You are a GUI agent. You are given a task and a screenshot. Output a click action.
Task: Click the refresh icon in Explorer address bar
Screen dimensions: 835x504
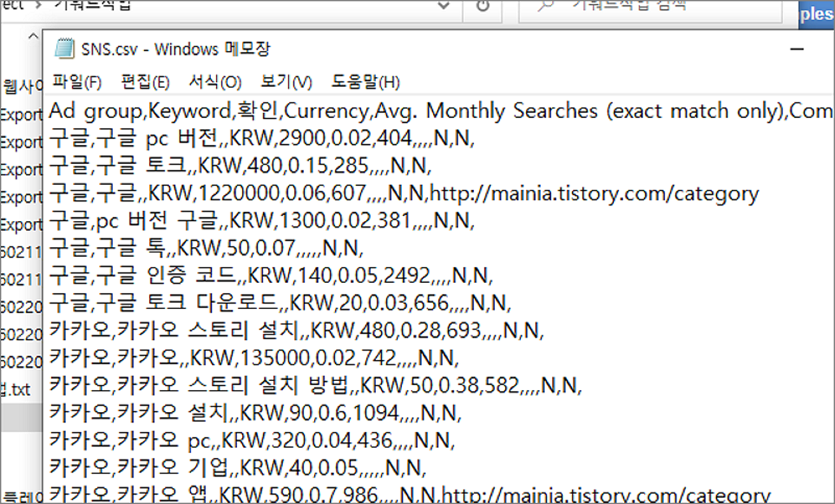482,6
